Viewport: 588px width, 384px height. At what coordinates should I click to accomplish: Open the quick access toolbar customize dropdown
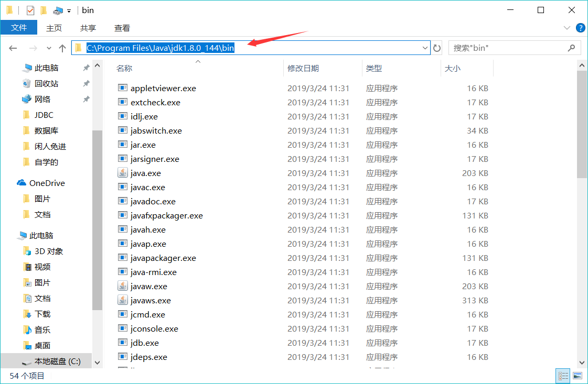click(x=69, y=11)
